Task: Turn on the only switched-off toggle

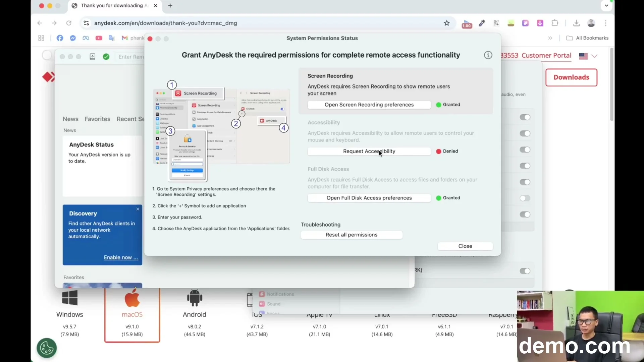Action: point(525,198)
